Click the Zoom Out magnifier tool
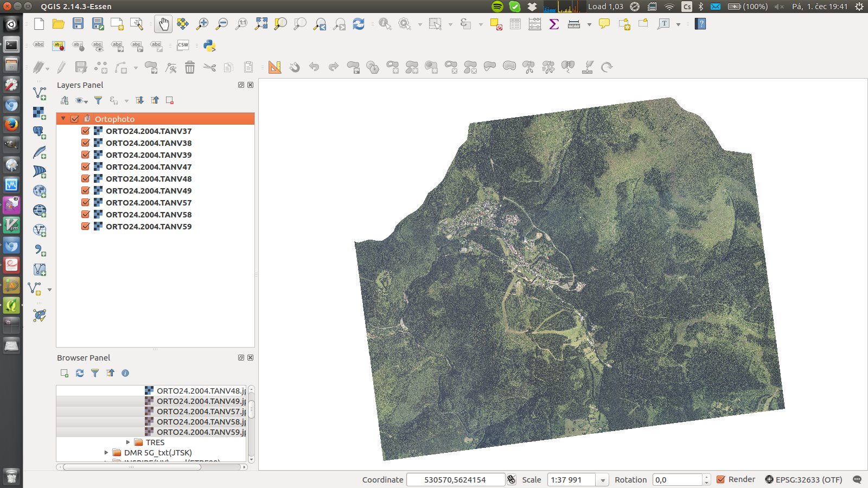This screenshot has height=488, width=868. pos(222,24)
